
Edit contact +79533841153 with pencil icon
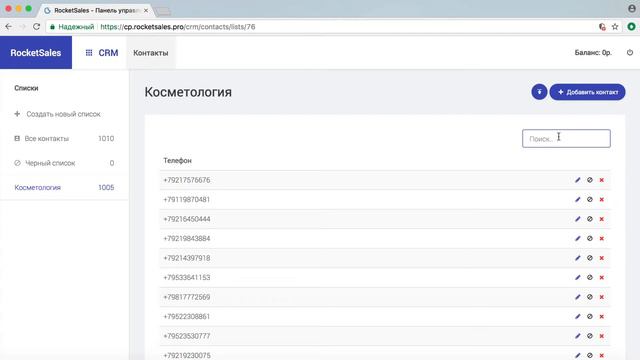pyautogui.click(x=578, y=278)
